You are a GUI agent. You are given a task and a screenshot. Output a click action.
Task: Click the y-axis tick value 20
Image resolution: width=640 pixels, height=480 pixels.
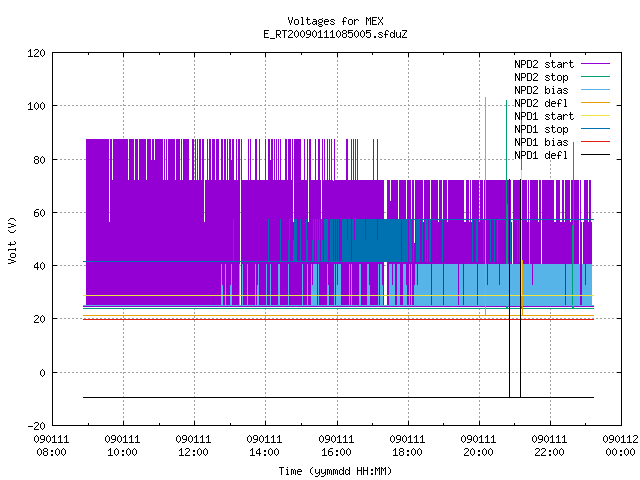pyautogui.click(x=39, y=320)
